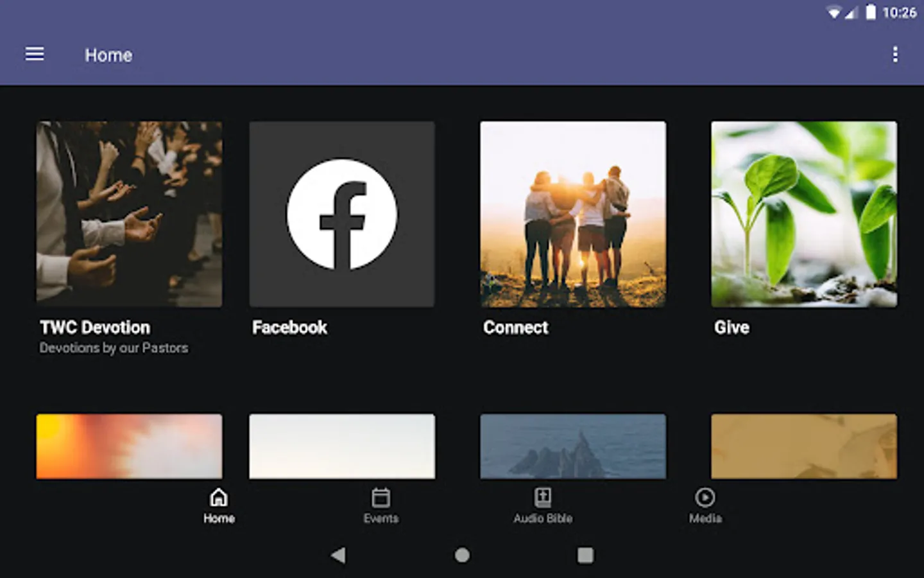Switch to the Media tab label

pos(705,518)
